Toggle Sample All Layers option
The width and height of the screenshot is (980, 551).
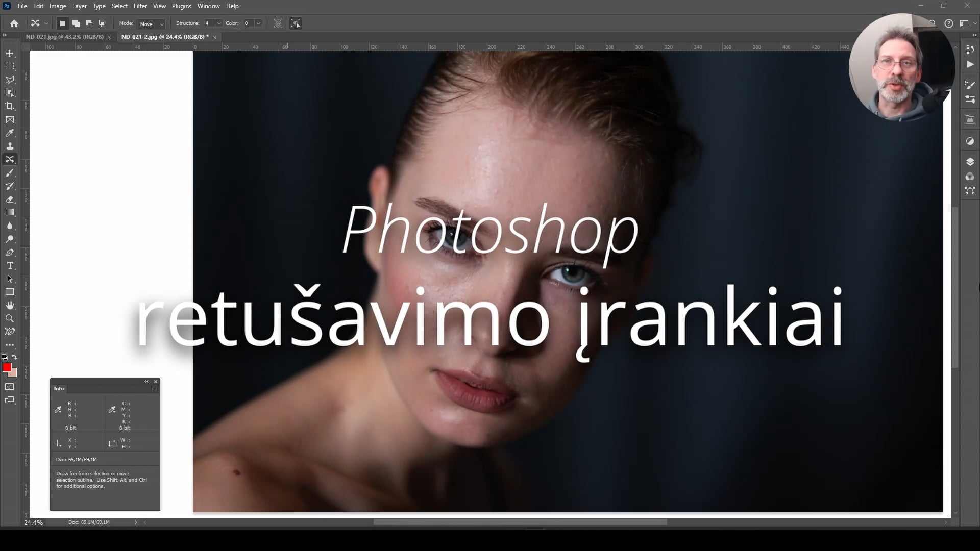[278, 23]
